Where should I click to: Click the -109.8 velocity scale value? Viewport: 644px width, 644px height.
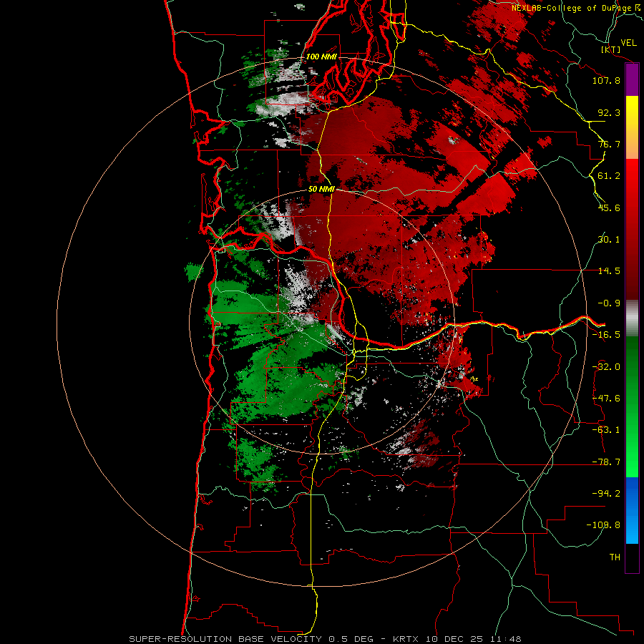[603, 525]
